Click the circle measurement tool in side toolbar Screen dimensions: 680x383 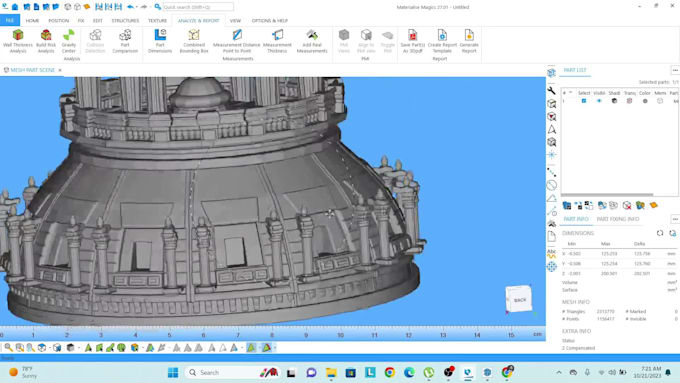click(551, 185)
